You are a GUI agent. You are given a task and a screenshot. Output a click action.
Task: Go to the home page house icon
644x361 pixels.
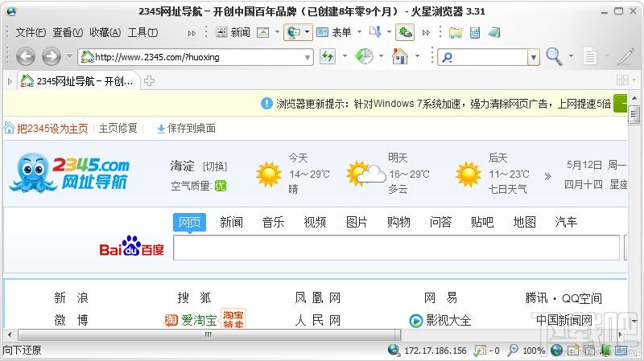point(400,56)
